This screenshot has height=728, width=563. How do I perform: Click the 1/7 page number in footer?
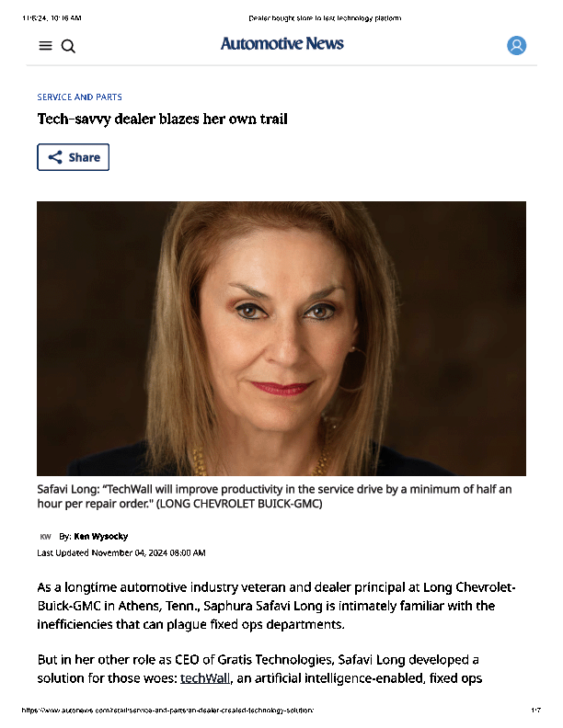pyautogui.click(x=536, y=711)
